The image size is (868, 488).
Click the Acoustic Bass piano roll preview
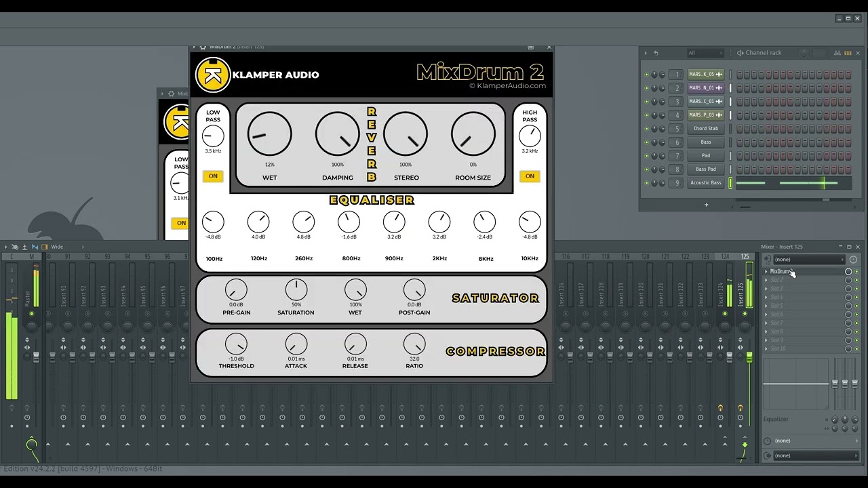tap(793, 183)
